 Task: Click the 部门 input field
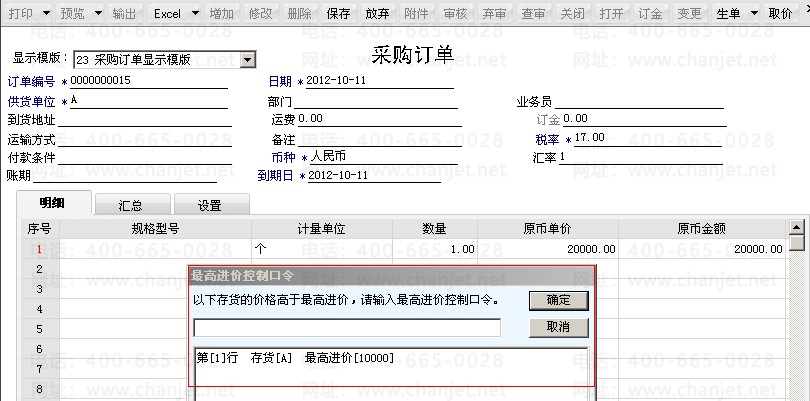(x=376, y=101)
